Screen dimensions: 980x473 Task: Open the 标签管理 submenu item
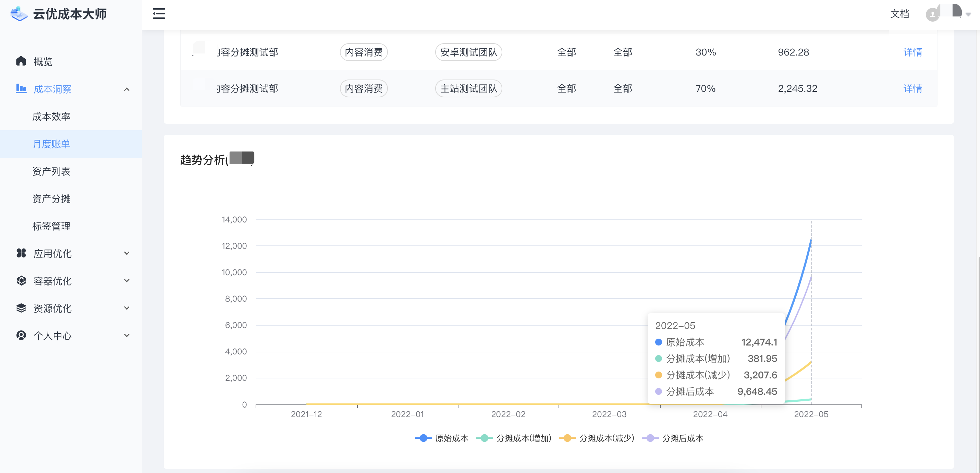[71, 226]
